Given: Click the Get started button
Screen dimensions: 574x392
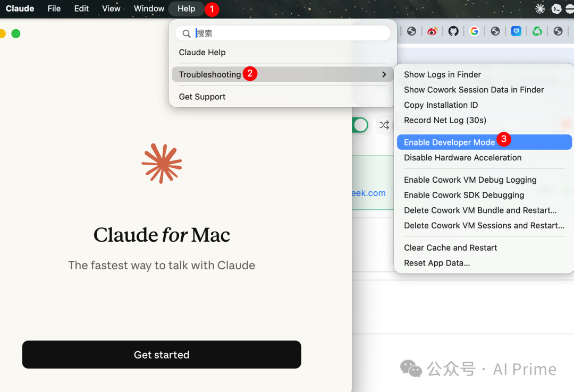Looking at the screenshot, I should [x=162, y=355].
